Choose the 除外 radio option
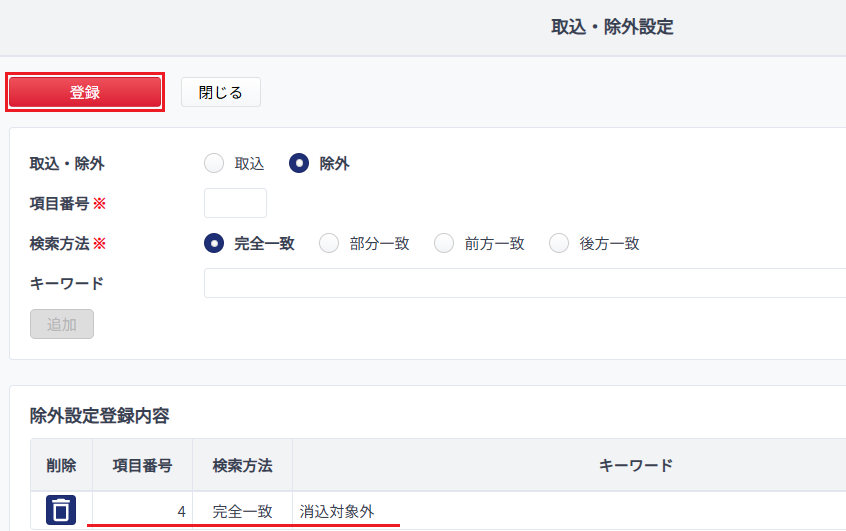Viewport: 846px width, 531px height. point(299,164)
